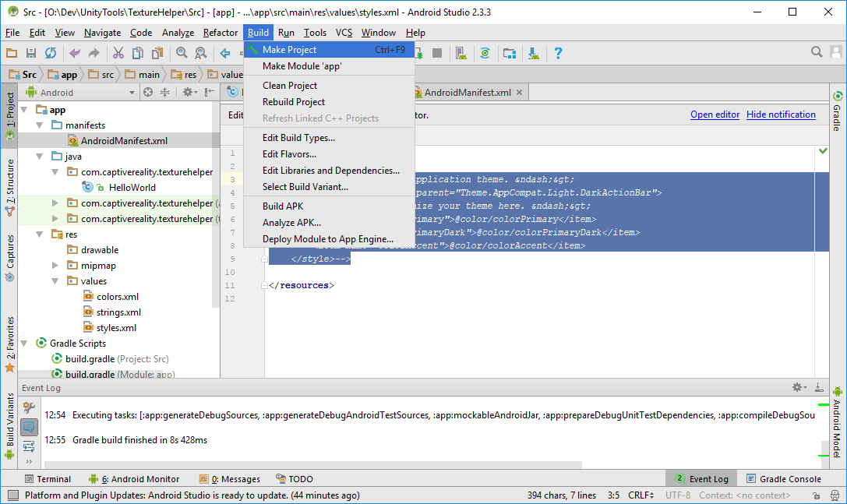Click the Undo arrow icon
The image size is (847, 504).
pos(75,53)
